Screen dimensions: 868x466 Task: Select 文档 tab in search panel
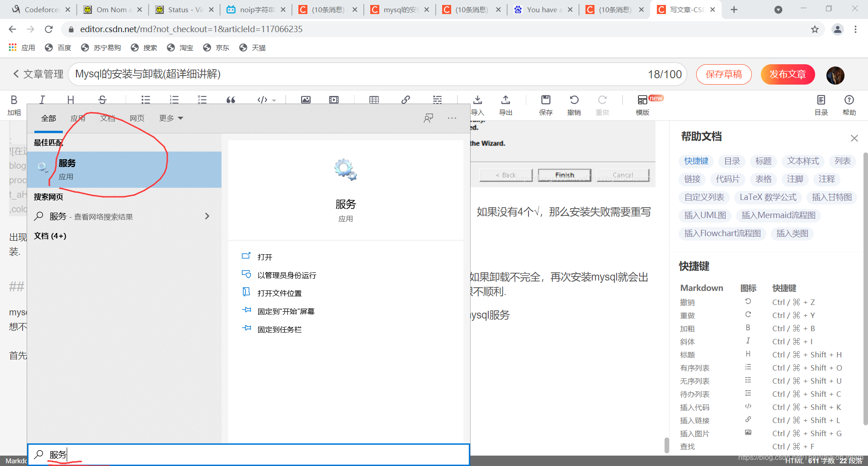tap(108, 118)
